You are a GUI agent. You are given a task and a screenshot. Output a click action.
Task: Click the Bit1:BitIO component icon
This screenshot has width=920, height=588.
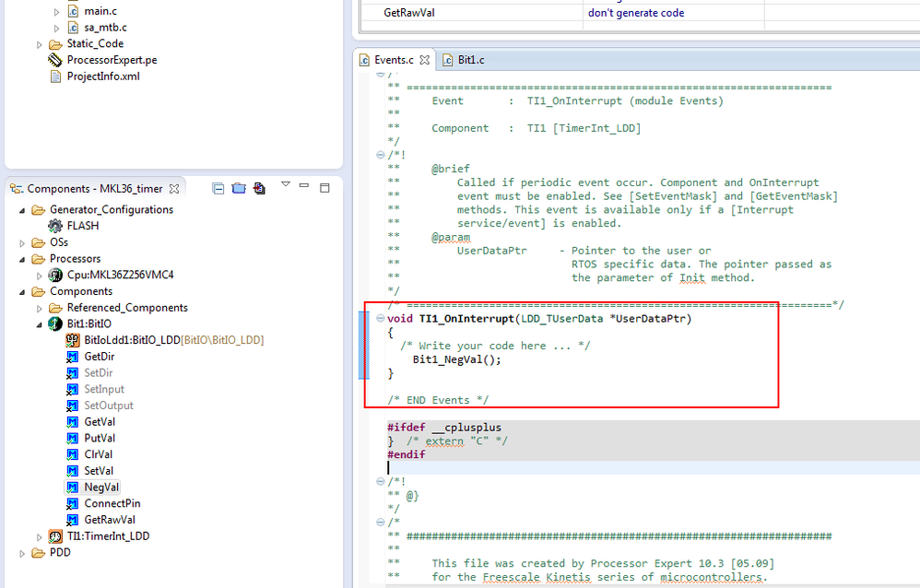coord(55,323)
